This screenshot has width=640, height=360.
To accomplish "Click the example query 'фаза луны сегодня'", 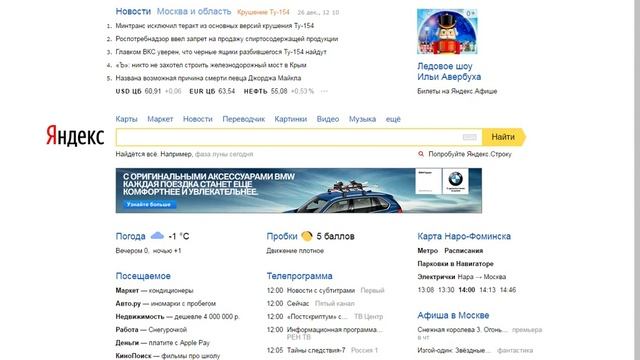I will click(x=224, y=154).
